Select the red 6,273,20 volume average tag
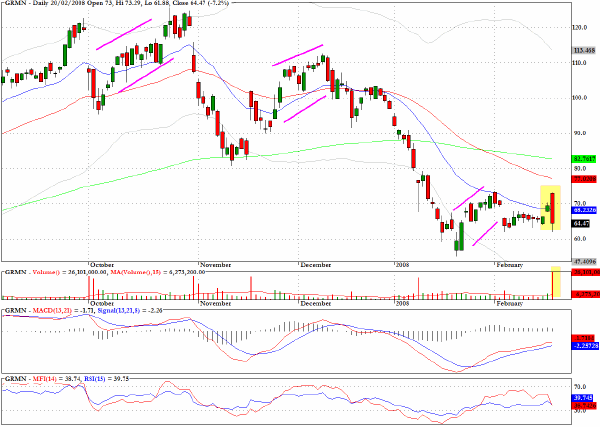 pos(585,294)
